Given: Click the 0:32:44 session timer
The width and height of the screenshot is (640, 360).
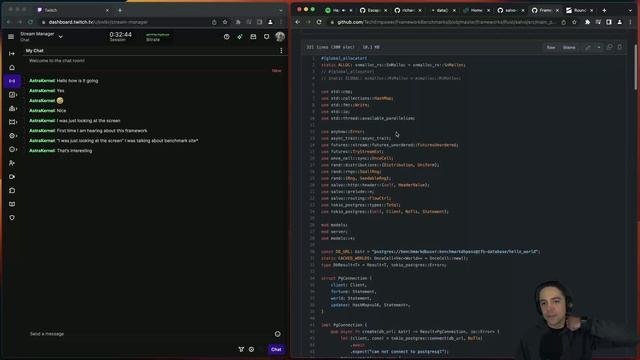Looking at the screenshot, I should pos(120,35).
